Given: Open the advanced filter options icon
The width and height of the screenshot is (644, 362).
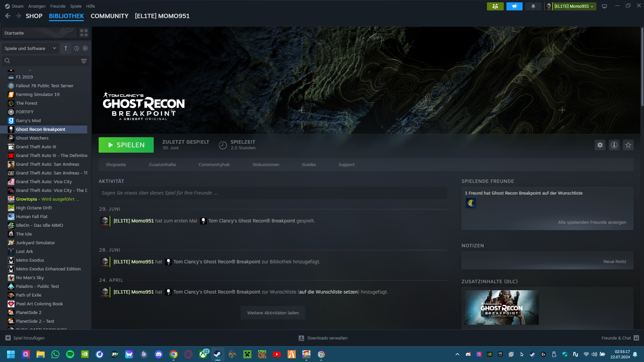Looking at the screenshot, I should 84,61.
